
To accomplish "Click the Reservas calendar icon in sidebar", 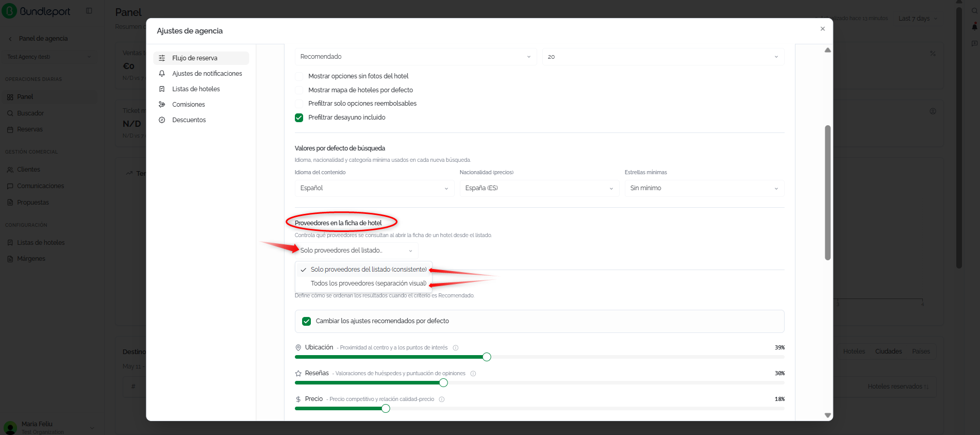I will click(x=10, y=129).
